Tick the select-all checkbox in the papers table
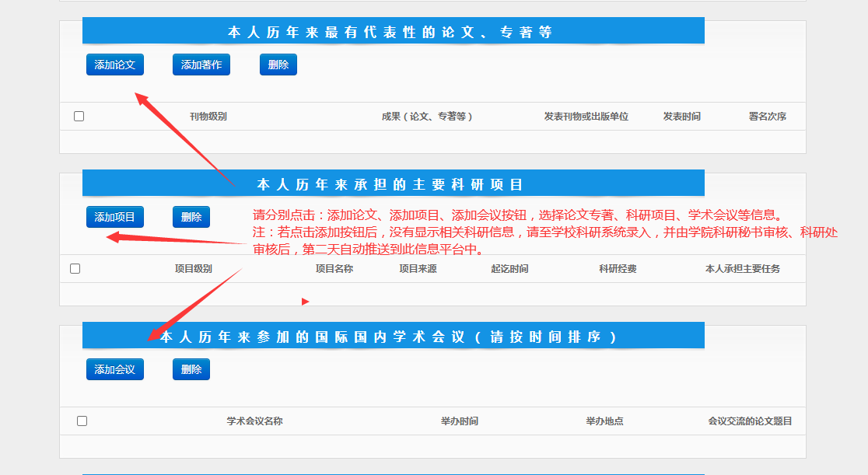This screenshot has width=868, height=475. point(79,117)
